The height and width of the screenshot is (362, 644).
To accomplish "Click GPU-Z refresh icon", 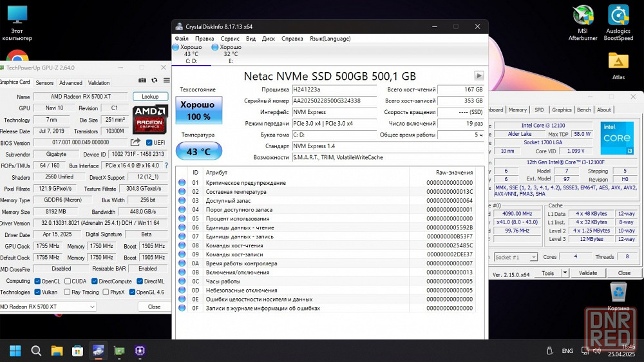I will 155,80.
